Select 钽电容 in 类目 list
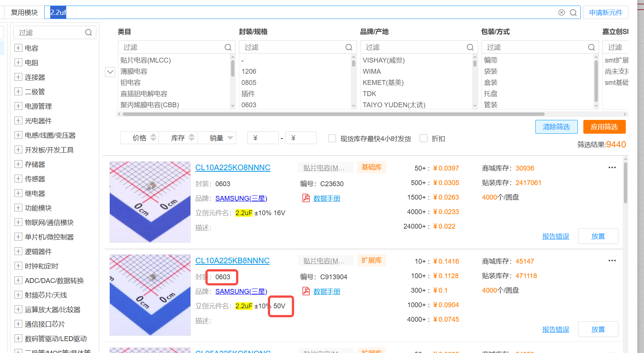The height and width of the screenshot is (353, 644). click(x=131, y=83)
